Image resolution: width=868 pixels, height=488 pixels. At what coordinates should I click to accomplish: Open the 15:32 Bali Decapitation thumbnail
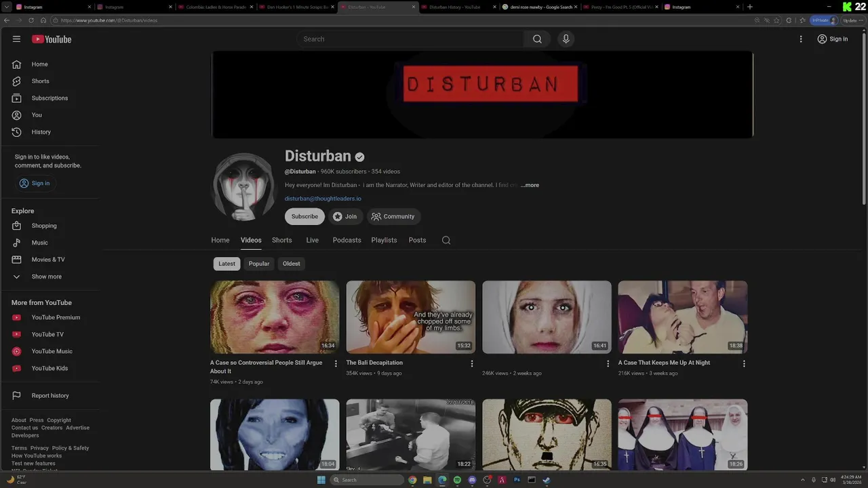click(x=411, y=317)
